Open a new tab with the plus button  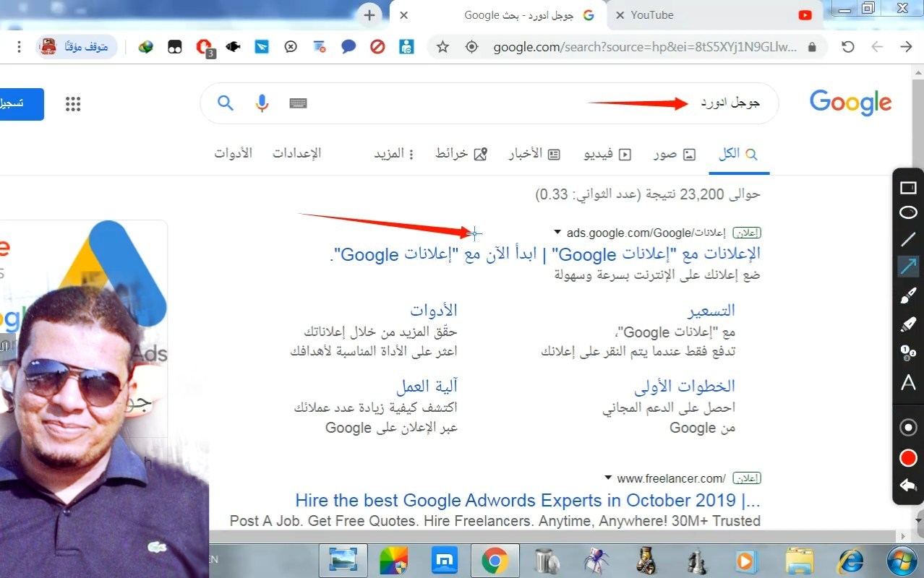click(369, 15)
